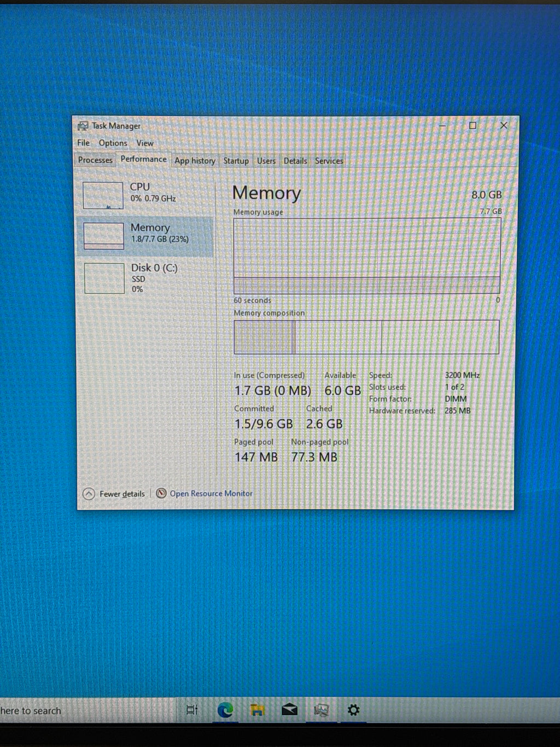Switch to the Processes tab
The image size is (560, 747).
95,160
